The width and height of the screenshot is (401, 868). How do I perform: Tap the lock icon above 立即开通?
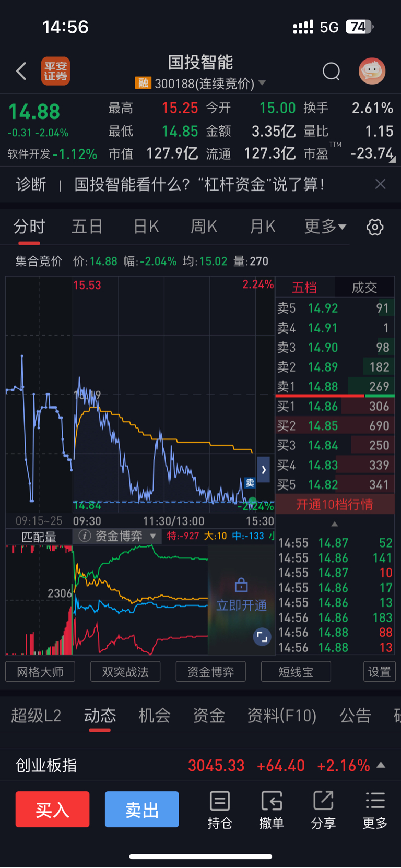(241, 585)
